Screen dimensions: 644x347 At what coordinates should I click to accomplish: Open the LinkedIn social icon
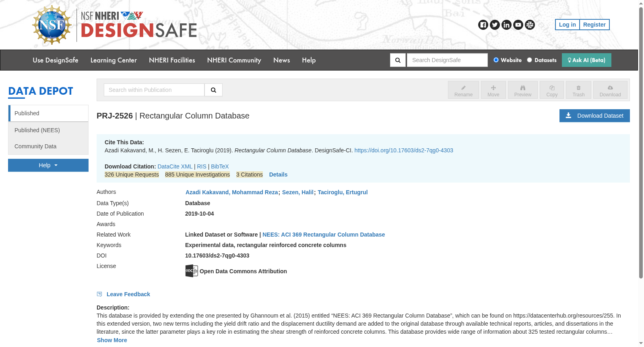[506, 25]
